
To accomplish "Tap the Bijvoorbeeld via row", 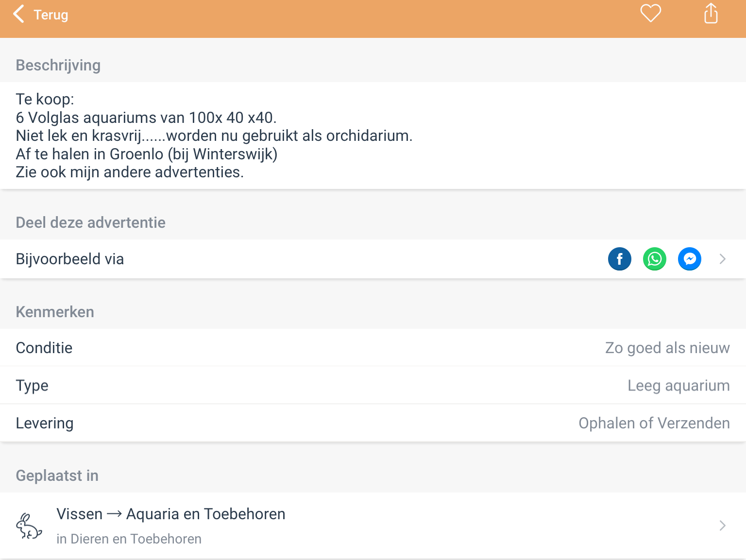I will [70, 259].
